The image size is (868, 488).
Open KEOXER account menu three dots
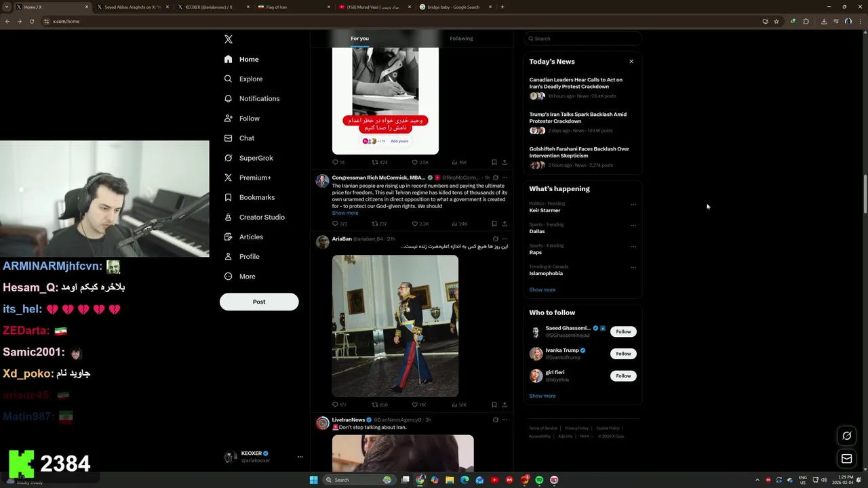[300, 457]
